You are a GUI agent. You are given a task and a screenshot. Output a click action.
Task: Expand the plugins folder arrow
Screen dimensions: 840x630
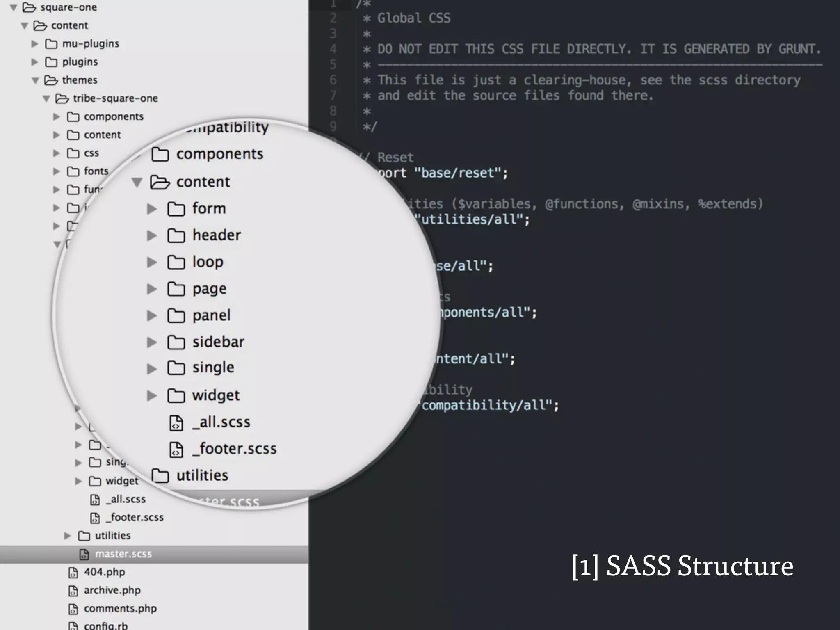[x=35, y=62]
